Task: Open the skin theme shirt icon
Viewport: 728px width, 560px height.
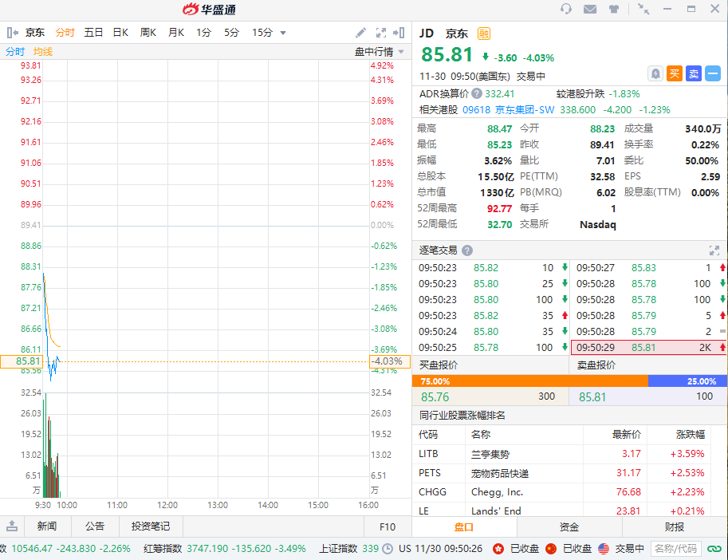Action: (x=614, y=9)
